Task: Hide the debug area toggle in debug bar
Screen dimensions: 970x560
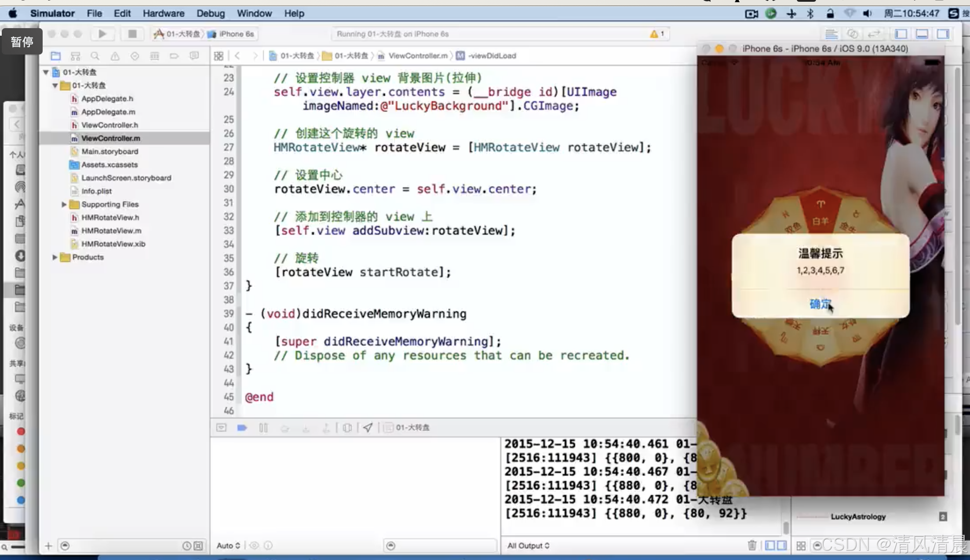Action: (221, 427)
